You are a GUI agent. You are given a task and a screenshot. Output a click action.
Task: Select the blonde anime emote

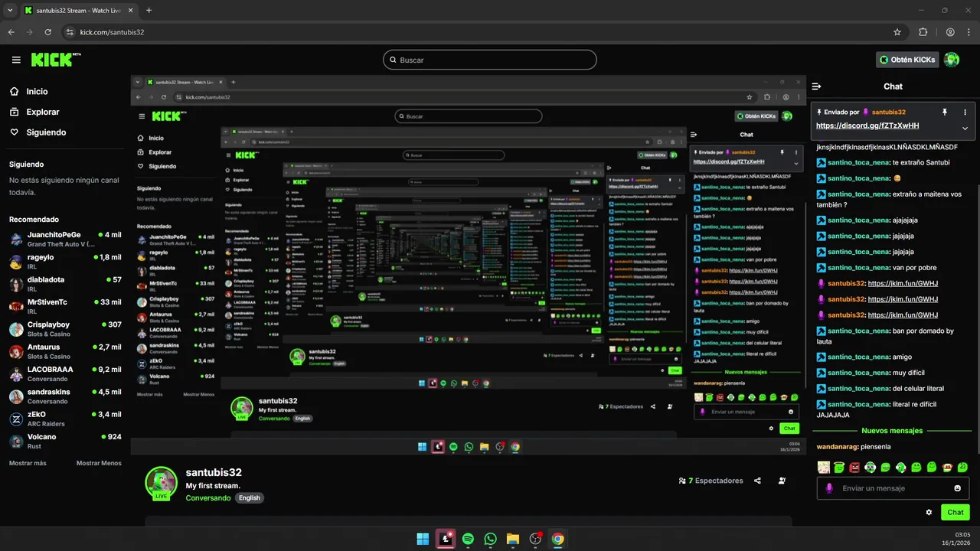pos(823,467)
